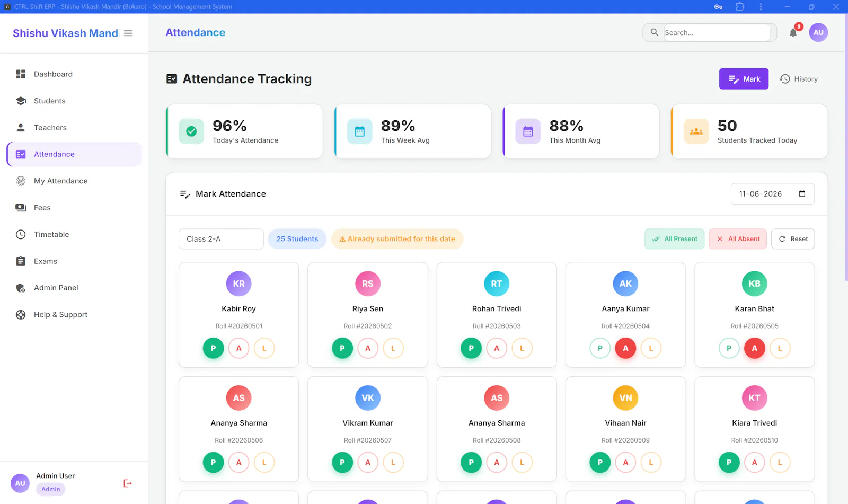
Task: Mark Kabir Roy as Absent
Action: pos(239,348)
